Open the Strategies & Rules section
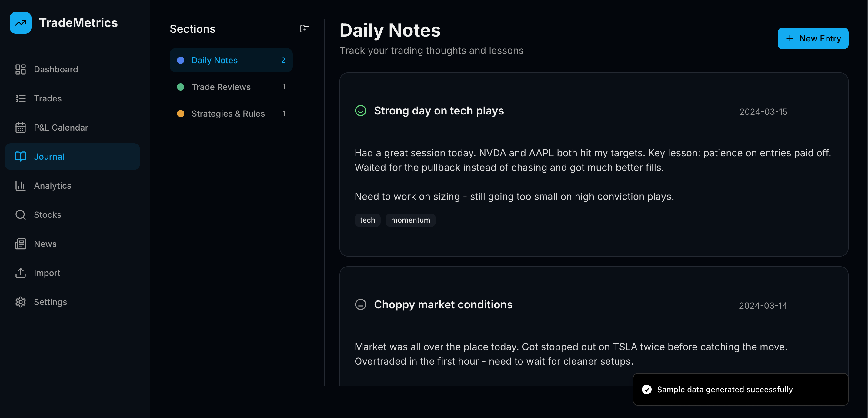 pos(228,114)
